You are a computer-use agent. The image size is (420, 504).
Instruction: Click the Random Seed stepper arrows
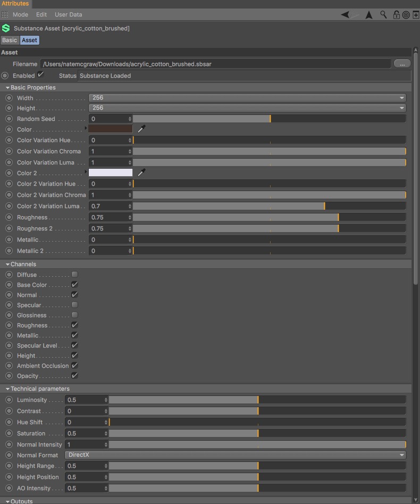130,119
